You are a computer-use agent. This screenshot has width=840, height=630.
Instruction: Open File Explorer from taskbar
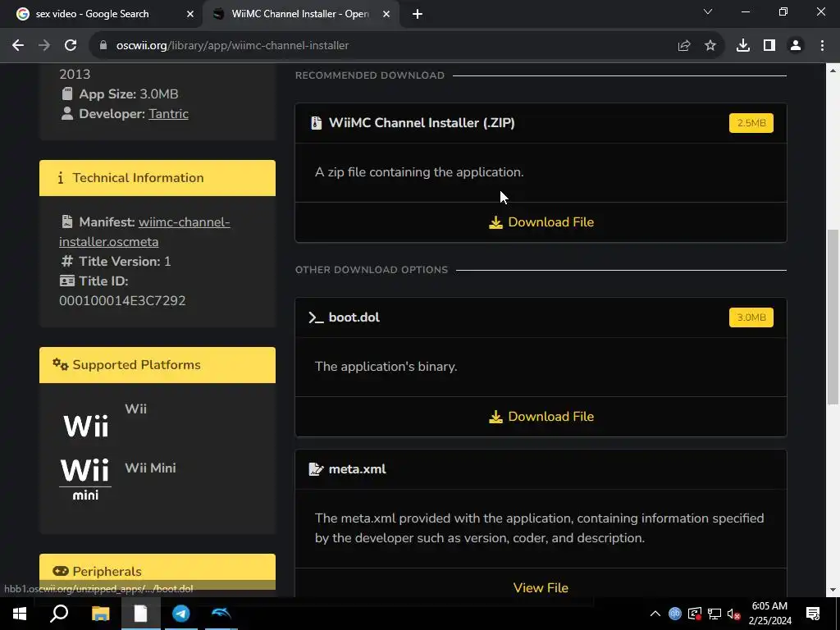[100, 614]
